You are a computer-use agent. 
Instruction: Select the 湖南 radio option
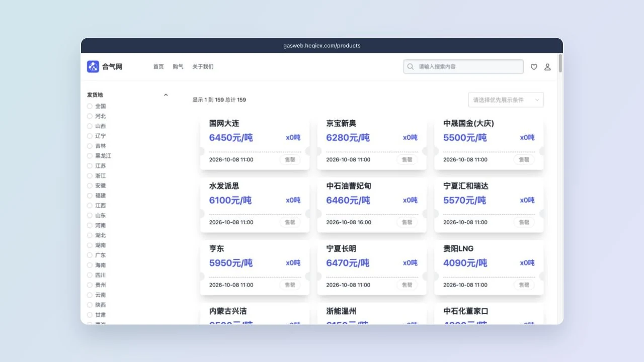coord(90,245)
